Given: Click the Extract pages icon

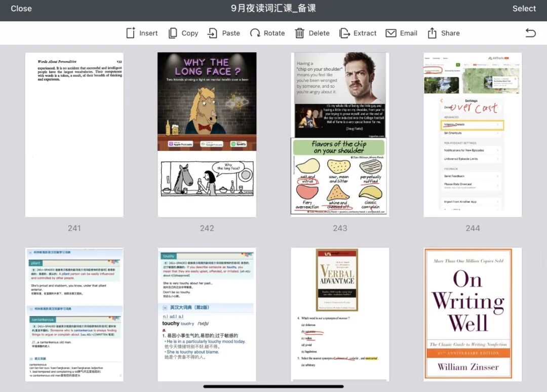Looking at the screenshot, I should [344, 33].
